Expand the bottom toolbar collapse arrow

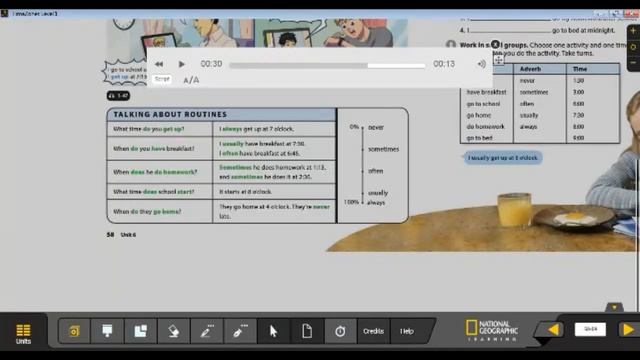click(x=614, y=307)
